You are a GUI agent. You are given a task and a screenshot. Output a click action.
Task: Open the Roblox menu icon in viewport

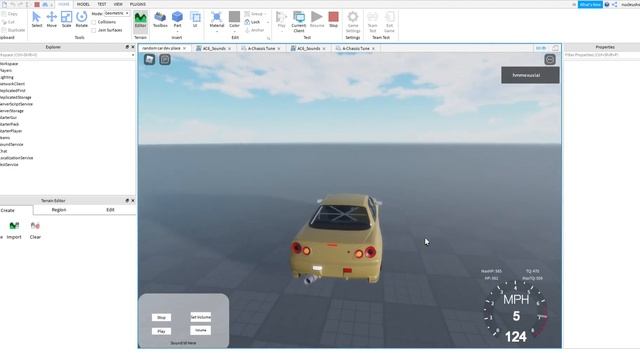coord(149,60)
